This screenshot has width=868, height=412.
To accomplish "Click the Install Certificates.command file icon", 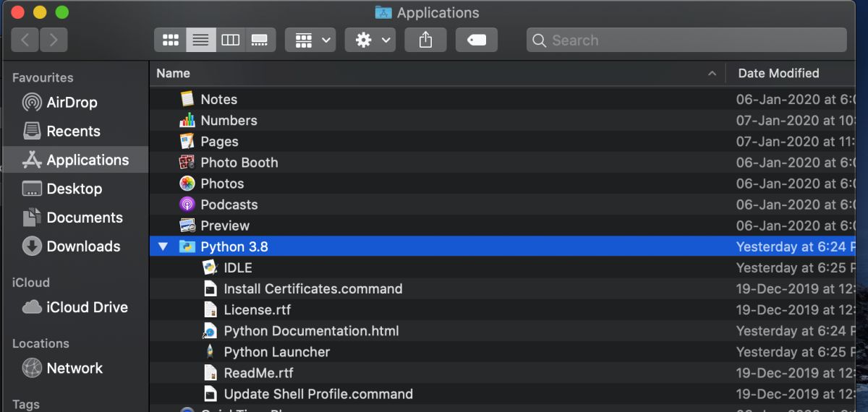I will [x=210, y=288].
